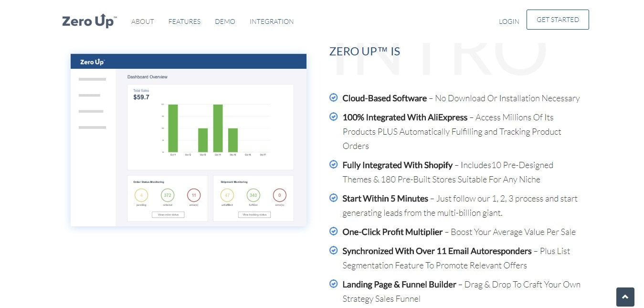
Task: Click the Landing Page & Funnel Builder text
Action: 400,285
